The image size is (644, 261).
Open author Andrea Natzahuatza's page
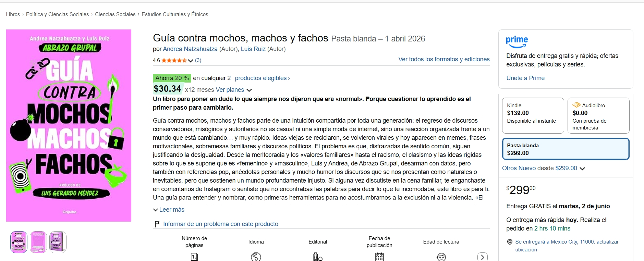point(190,49)
